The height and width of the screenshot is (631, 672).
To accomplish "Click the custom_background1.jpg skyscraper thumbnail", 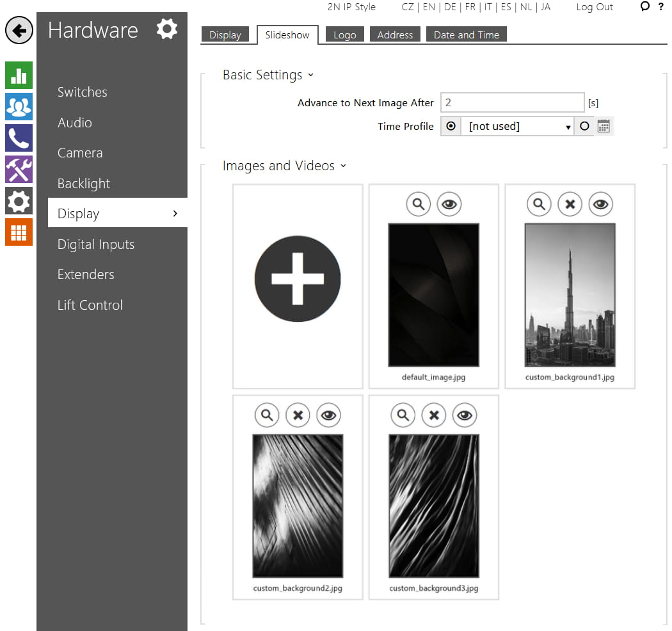I will 570,295.
